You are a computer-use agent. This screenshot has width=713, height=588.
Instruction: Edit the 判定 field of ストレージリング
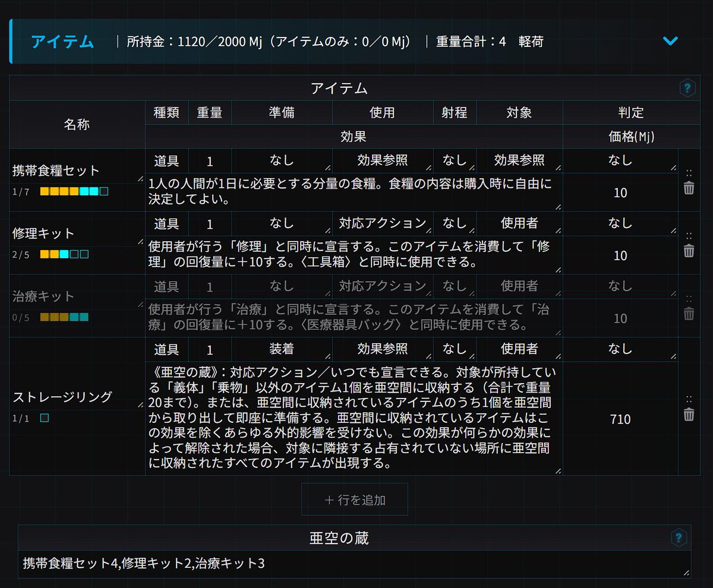[x=620, y=349]
